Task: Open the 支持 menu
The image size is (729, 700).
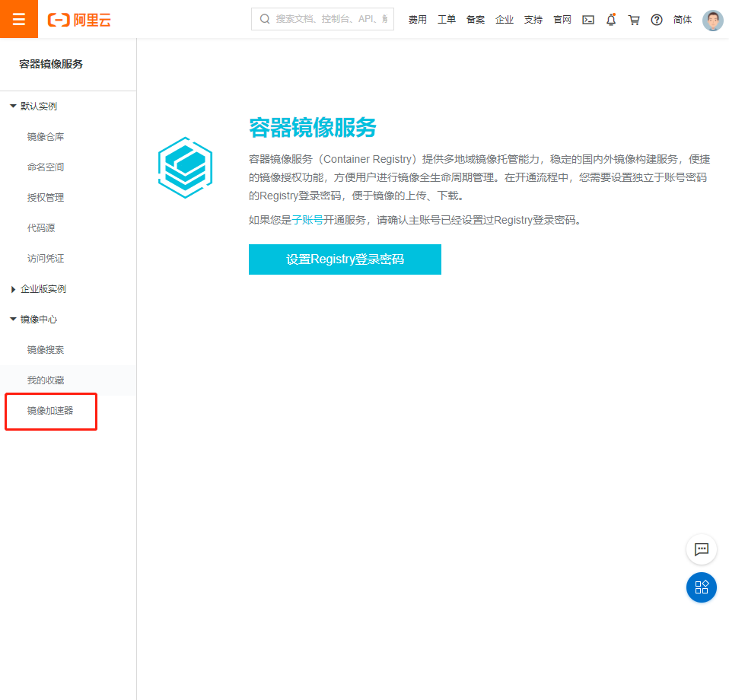Action: point(533,20)
